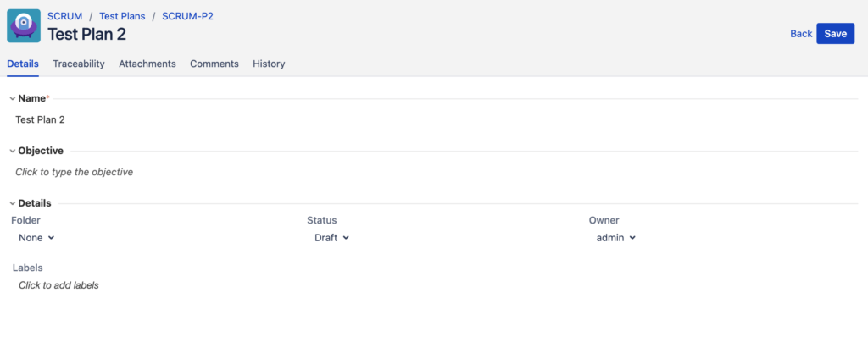
Task: Save the test plan
Action: pyautogui.click(x=835, y=34)
